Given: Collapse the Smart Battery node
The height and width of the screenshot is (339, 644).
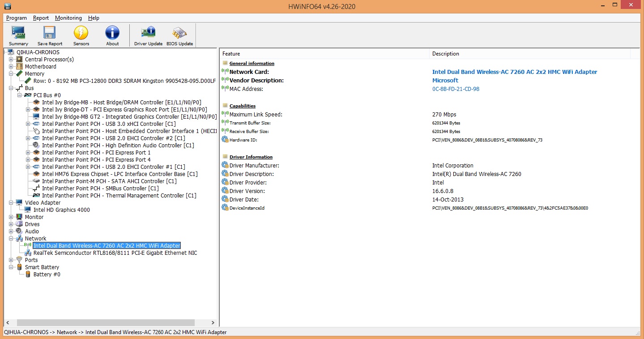Looking at the screenshot, I should pos(11,267).
